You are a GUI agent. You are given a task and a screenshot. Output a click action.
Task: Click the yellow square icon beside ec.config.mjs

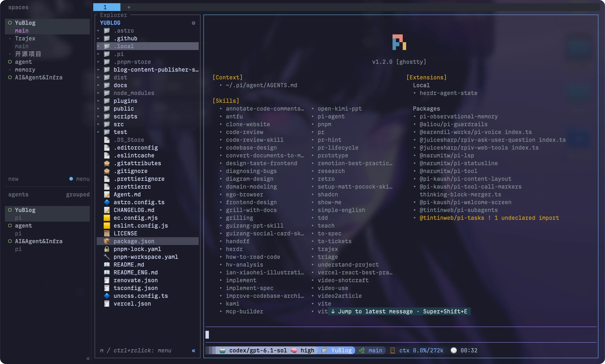coord(107,218)
